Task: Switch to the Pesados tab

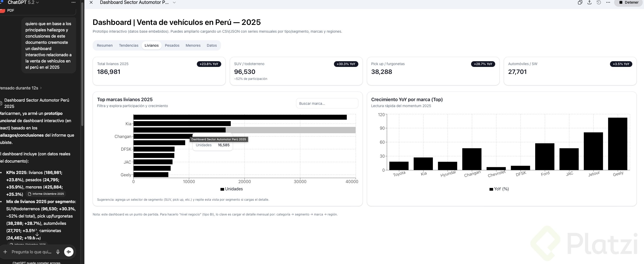Action: [x=172, y=45]
